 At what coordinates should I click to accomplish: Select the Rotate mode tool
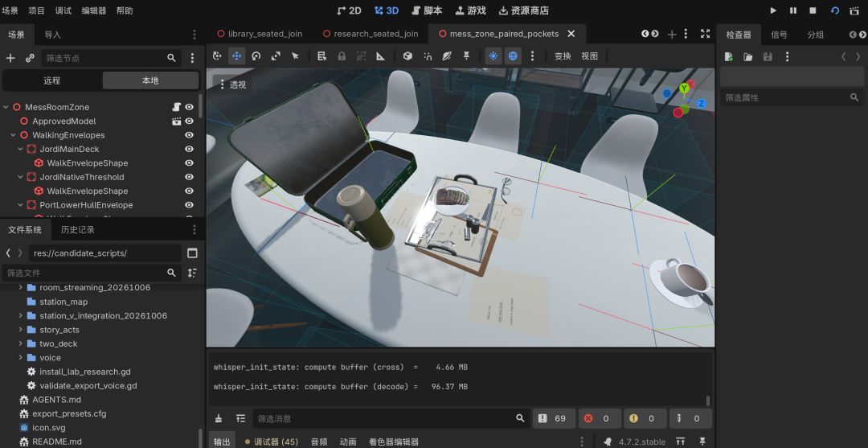coord(256,56)
